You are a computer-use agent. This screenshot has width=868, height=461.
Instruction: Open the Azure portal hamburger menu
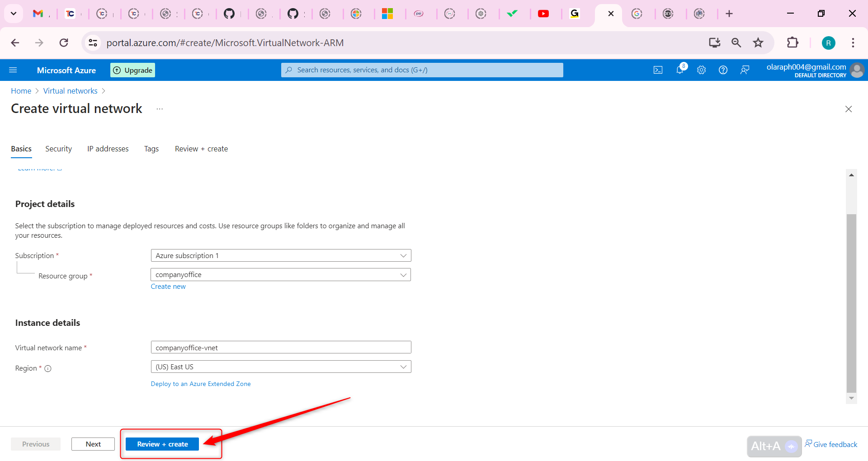pyautogui.click(x=14, y=70)
